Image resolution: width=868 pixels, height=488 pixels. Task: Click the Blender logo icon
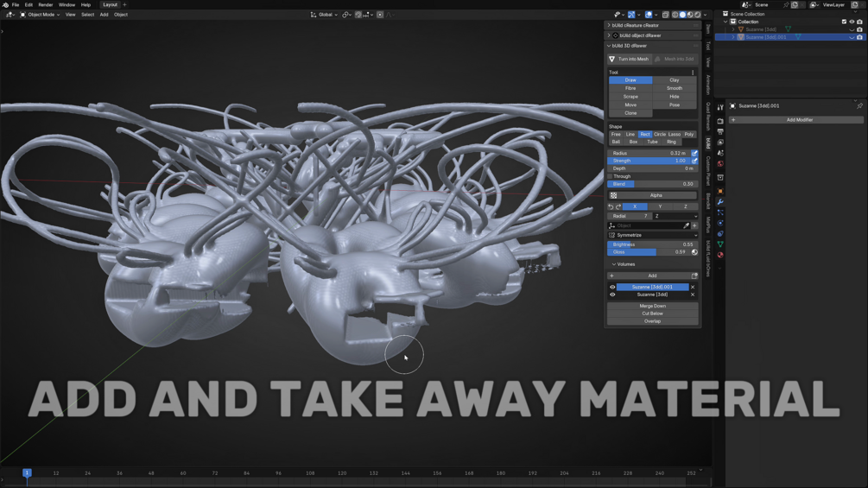tap(5, 4)
